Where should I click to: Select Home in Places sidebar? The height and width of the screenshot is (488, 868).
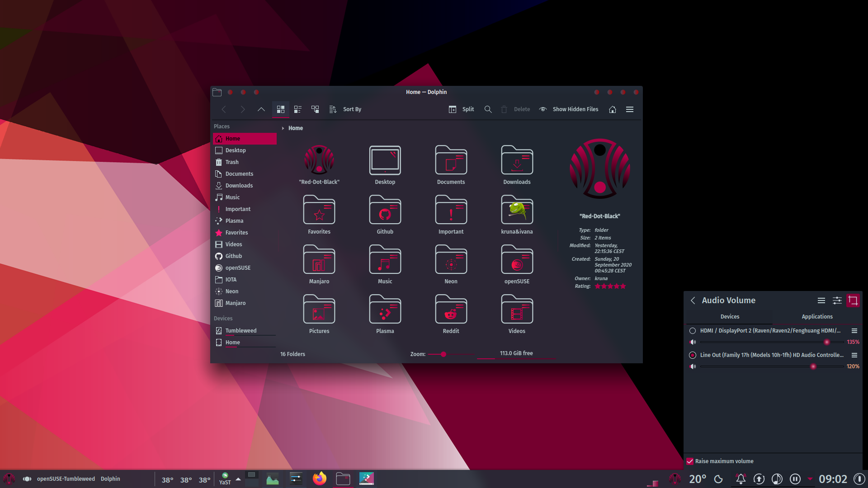click(x=245, y=139)
